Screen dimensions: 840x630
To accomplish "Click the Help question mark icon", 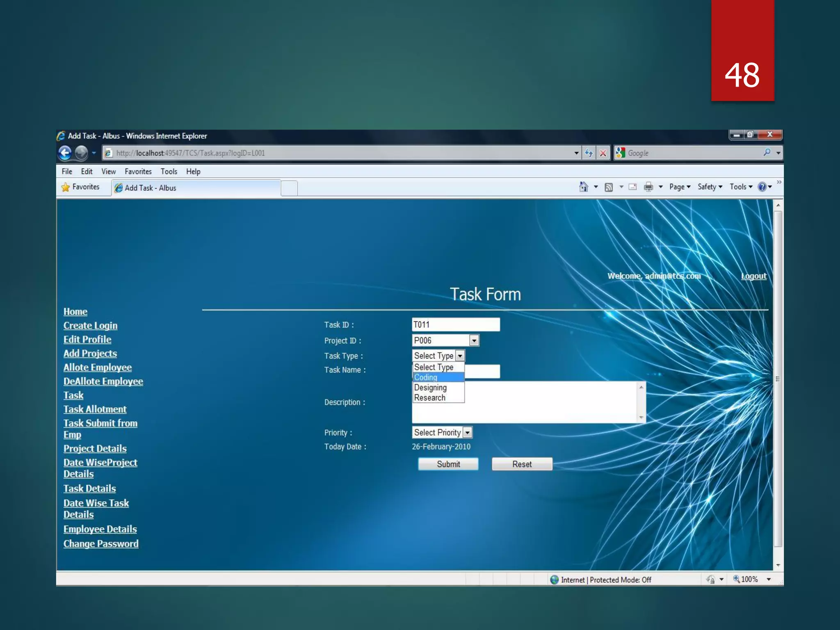I will point(762,187).
